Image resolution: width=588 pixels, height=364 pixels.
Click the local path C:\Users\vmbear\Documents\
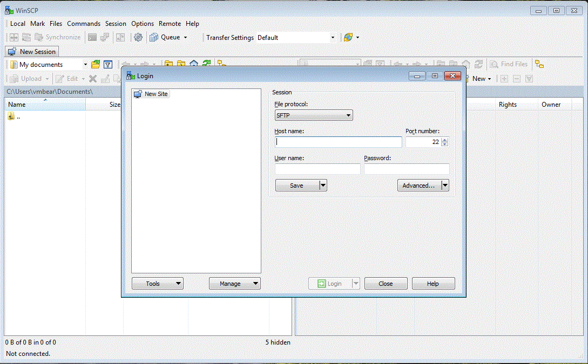click(x=50, y=92)
